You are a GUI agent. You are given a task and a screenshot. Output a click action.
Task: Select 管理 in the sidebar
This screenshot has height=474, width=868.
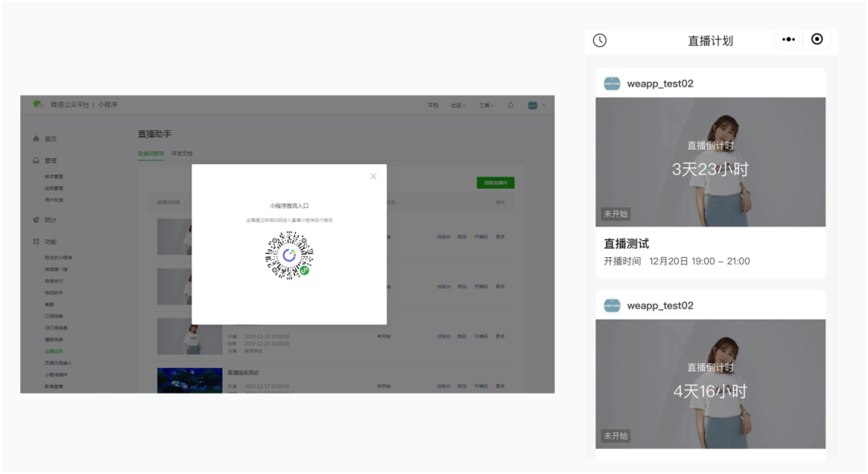tap(51, 161)
